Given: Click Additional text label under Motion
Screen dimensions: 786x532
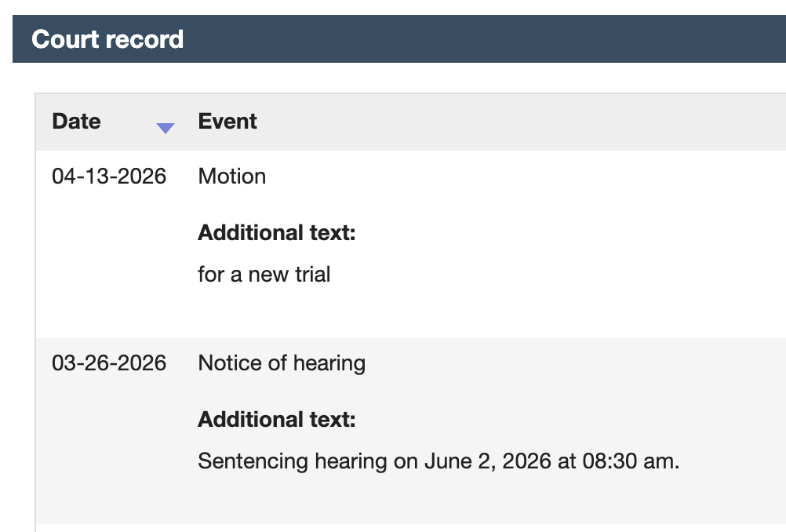Looking at the screenshot, I should [277, 233].
